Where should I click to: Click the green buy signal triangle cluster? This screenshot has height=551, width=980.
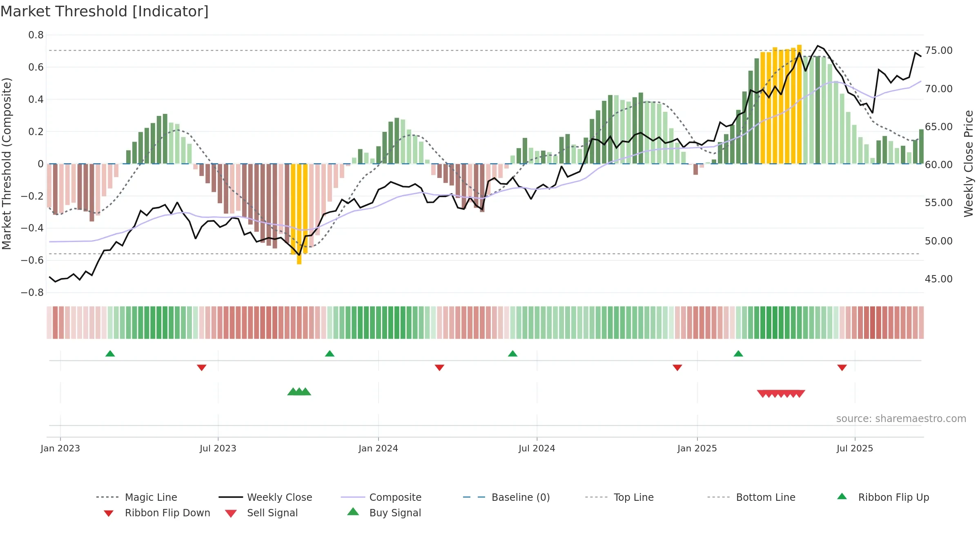[299, 391]
